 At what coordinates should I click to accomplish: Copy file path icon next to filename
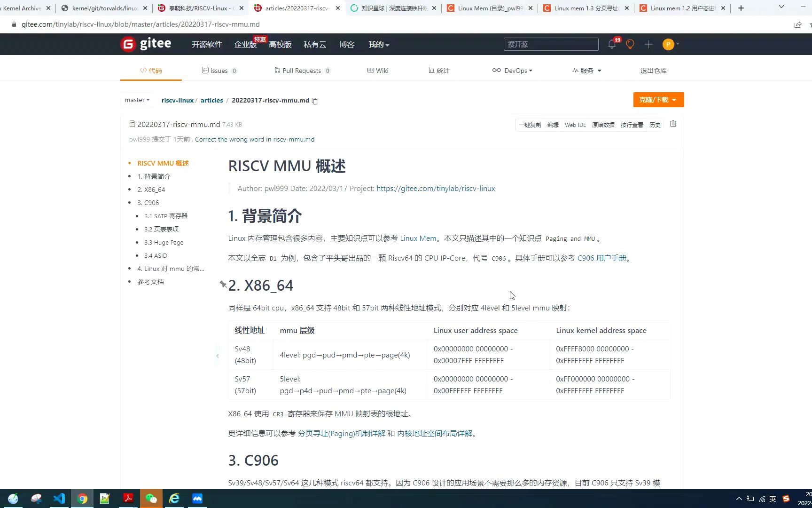(315, 101)
